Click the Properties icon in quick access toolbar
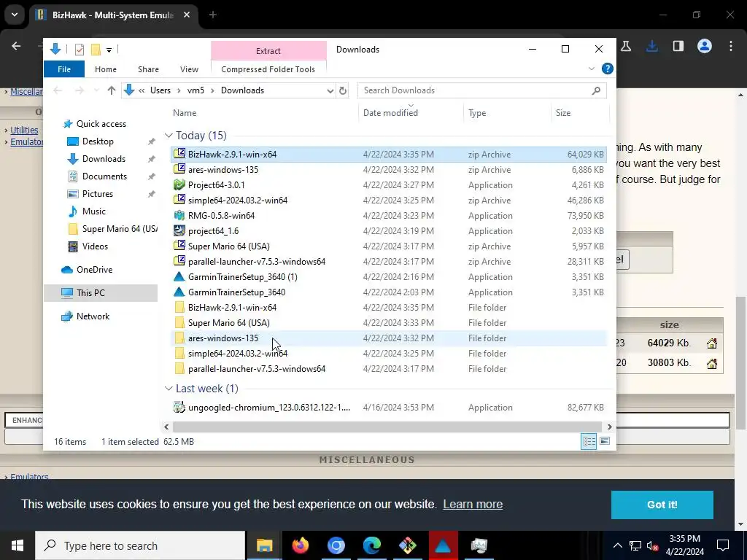The width and height of the screenshot is (747, 560). (x=80, y=50)
